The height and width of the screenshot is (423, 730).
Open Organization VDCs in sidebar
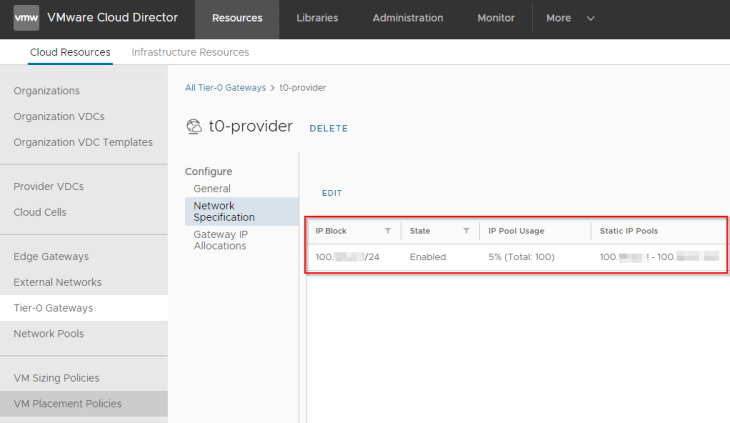tap(59, 116)
